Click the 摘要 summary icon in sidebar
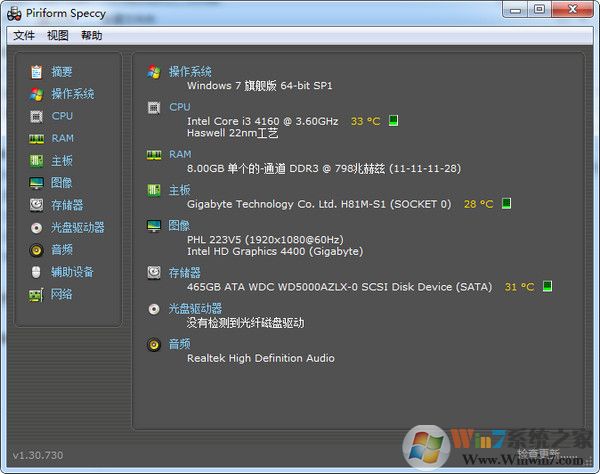The width and height of the screenshot is (600, 474). click(x=37, y=72)
